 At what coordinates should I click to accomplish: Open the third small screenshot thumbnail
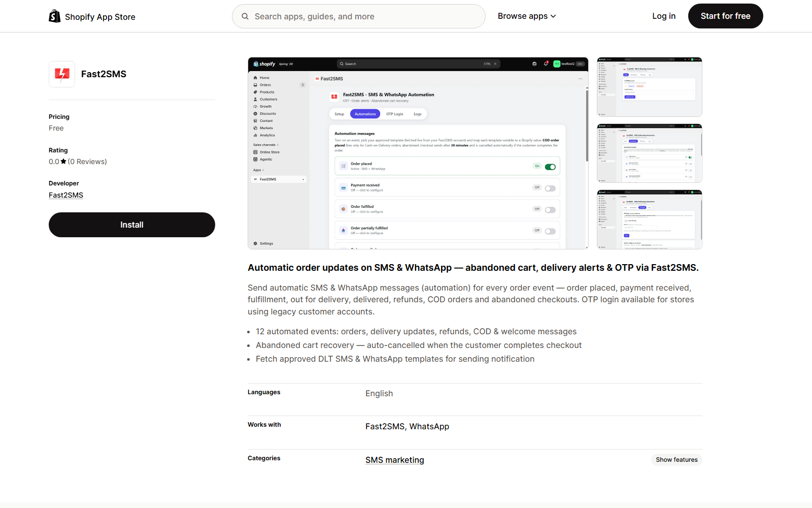pos(650,219)
